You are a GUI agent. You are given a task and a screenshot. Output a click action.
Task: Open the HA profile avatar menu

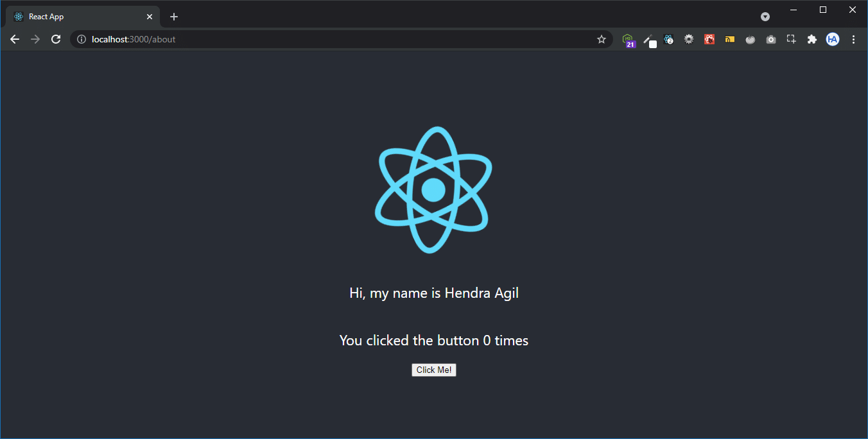833,39
